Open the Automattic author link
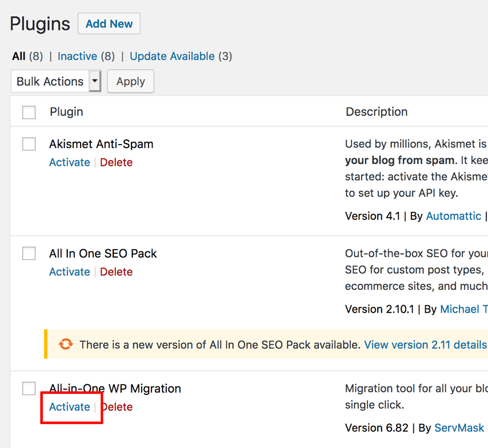The width and height of the screenshot is (488, 448). [x=454, y=216]
